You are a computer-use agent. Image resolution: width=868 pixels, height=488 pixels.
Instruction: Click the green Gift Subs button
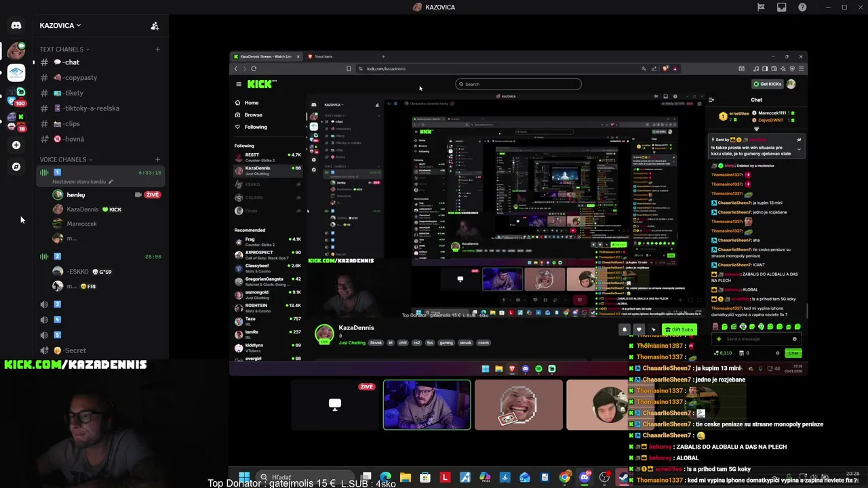click(x=679, y=329)
